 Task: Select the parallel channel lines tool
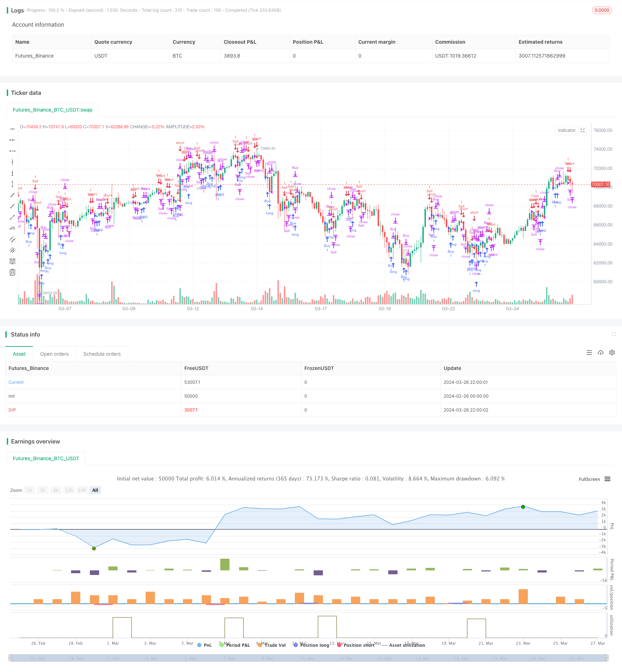click(x=12, y=239)
